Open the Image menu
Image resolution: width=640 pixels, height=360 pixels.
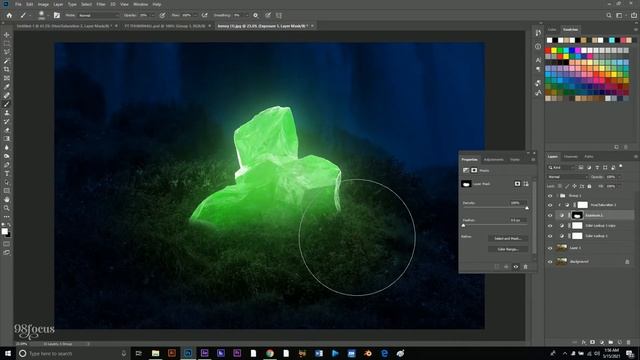(x=43, y=4)
